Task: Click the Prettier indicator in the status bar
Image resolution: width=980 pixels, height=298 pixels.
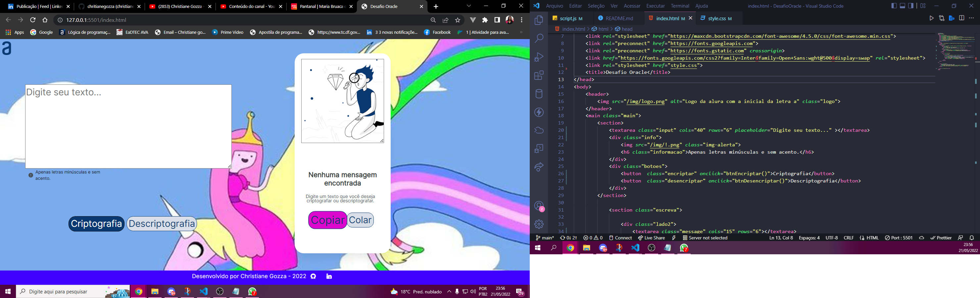Action: 942,237
